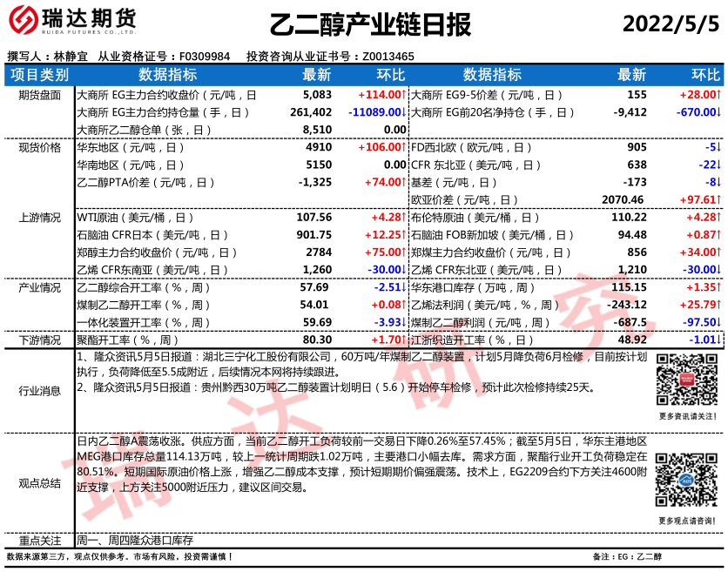Viewport: 728px width, 572px height.
Task: Click the blue down arrow beside -11089.00
Action: pos(405,112)
